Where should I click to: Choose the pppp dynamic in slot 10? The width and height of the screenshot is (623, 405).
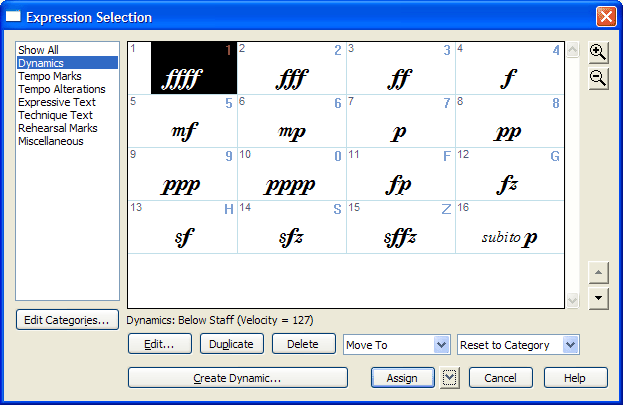[x=291, y=173]
